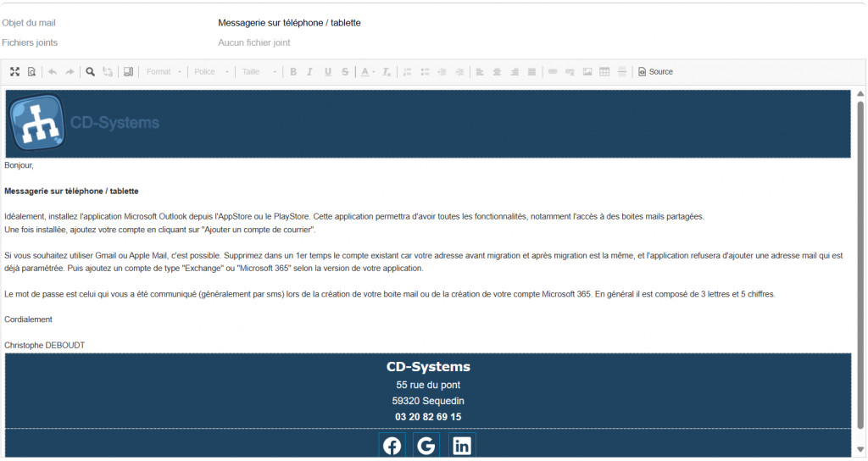Viewport: 868px width, 461px height.
Task: Justify the text
Action: (x=532, y=72)
